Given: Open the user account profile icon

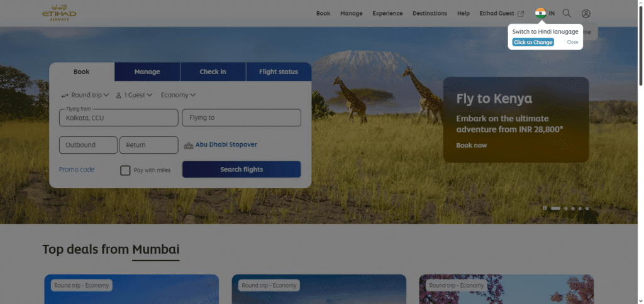Looking at the screenshot, I should (x=586, y=14).
